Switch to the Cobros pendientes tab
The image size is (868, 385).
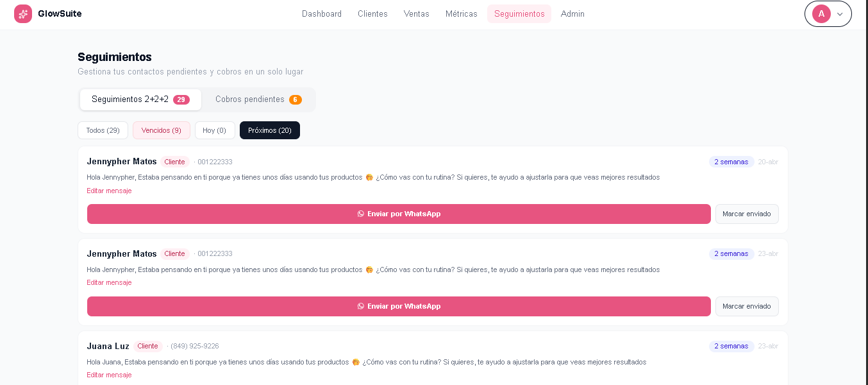[x=258, y=99]
